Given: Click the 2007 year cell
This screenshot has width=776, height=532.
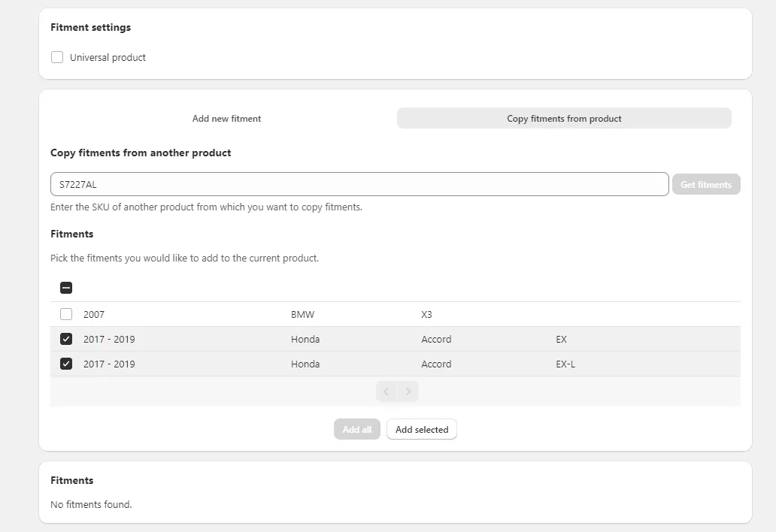Looking at the screenshot, I should point(94,314).
